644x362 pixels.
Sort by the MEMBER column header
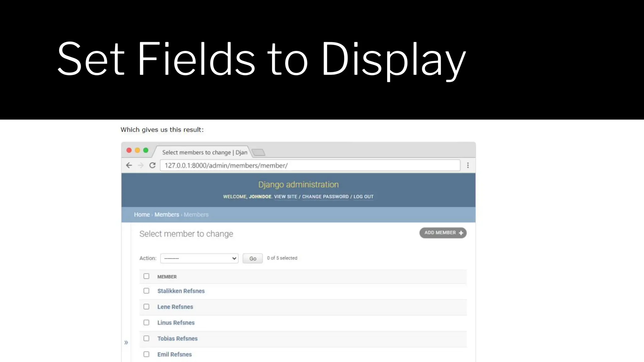point(167,277)
